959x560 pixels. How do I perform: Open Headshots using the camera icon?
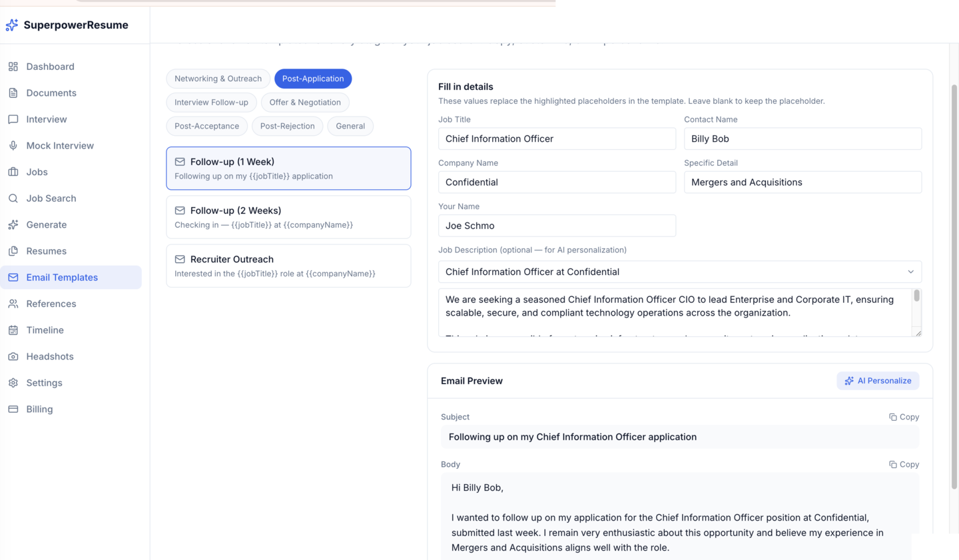click(13, 356)
